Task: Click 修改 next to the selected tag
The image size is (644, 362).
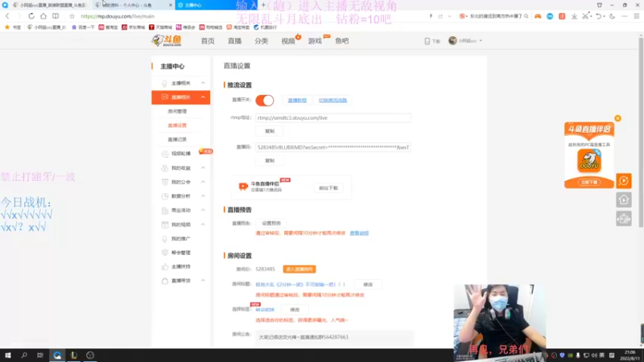Action: [x=295, y=310]
